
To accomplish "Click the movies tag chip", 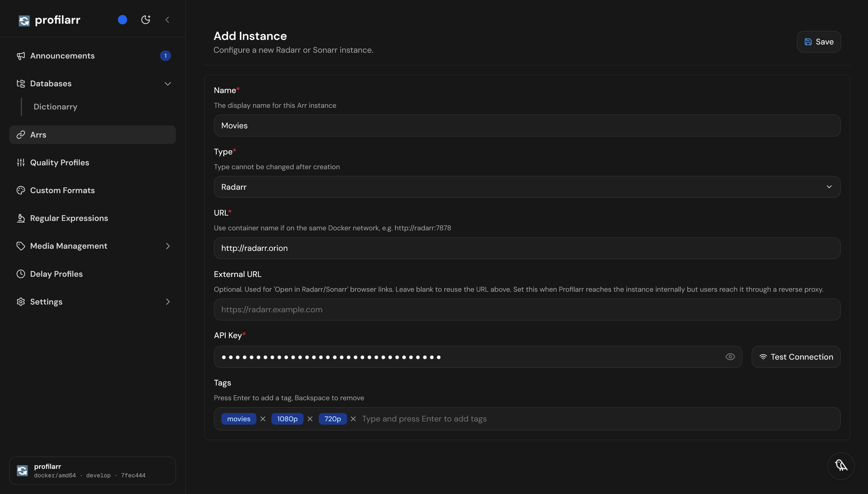I will [239, 419].
